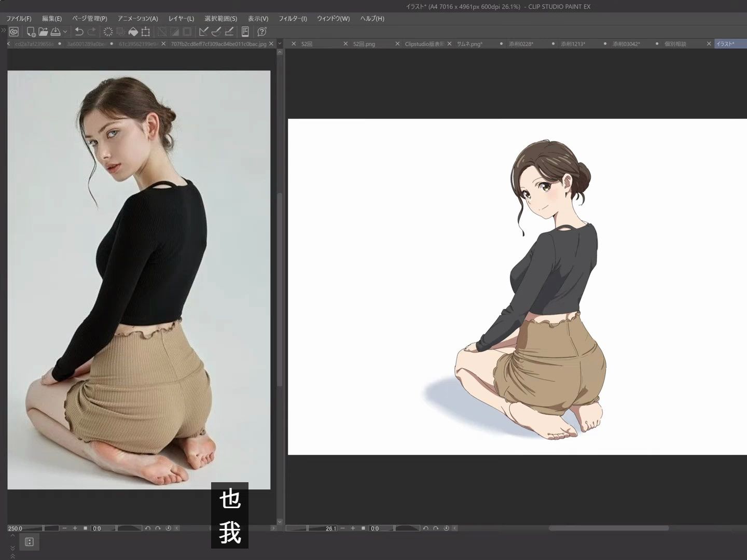Click the right canvas horizontal scrollbar

pos(608,528)
